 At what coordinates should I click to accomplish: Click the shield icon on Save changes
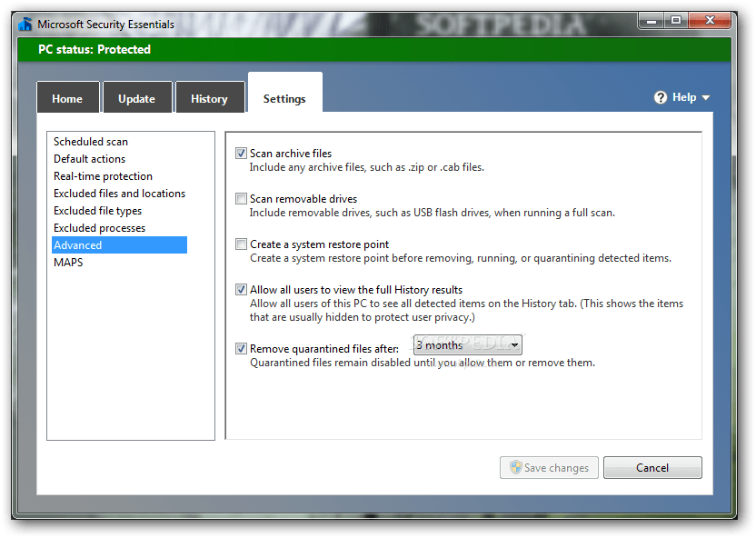tap(518, 467)
